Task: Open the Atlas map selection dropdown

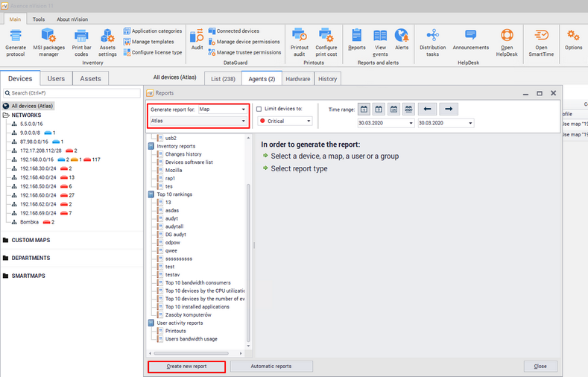Action: tap(197, 121)
